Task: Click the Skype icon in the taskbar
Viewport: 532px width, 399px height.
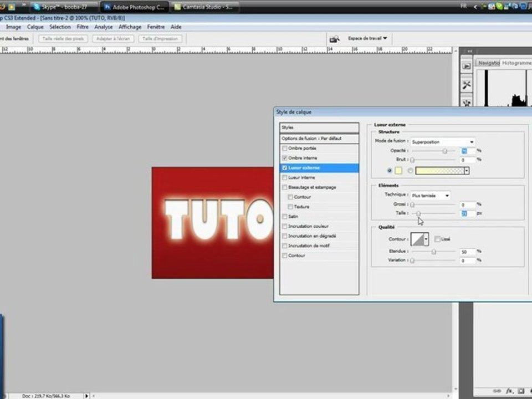Action: click(x=37, y=7)
